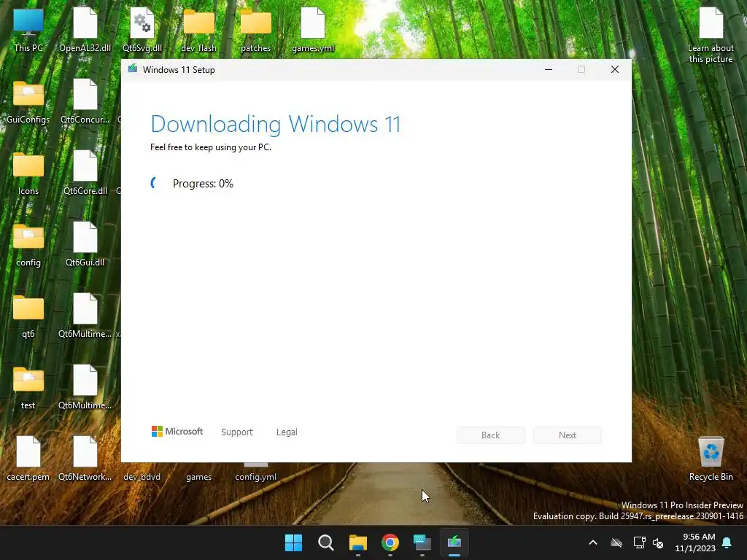Open the This PC desktop icon
This screenshot has height=560, width=747.
coord(28,29)
